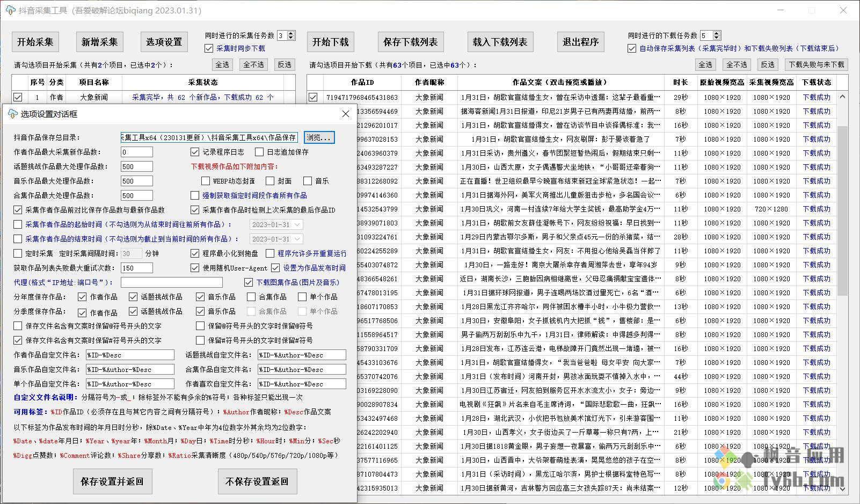
Task: Enable the 音乐 attachment checkbox
Action: coord(308,181)
